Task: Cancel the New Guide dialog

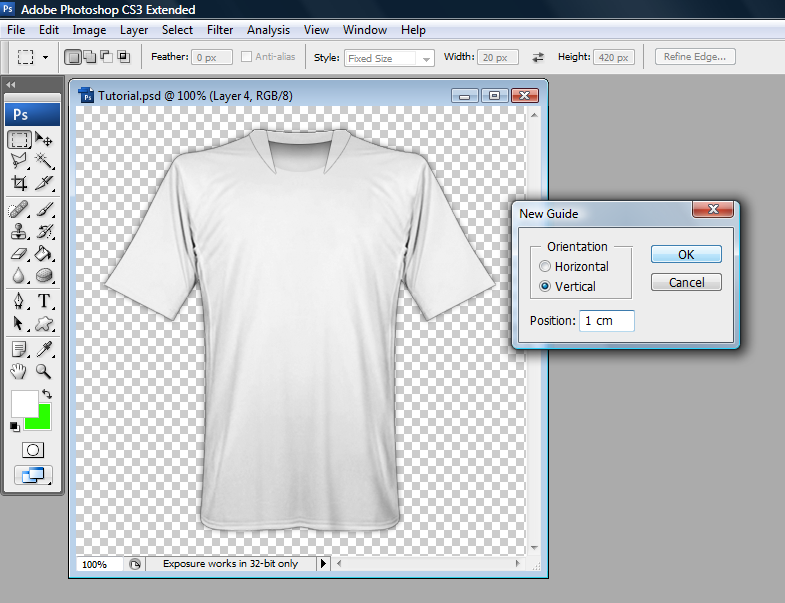Action: point(686,282)
